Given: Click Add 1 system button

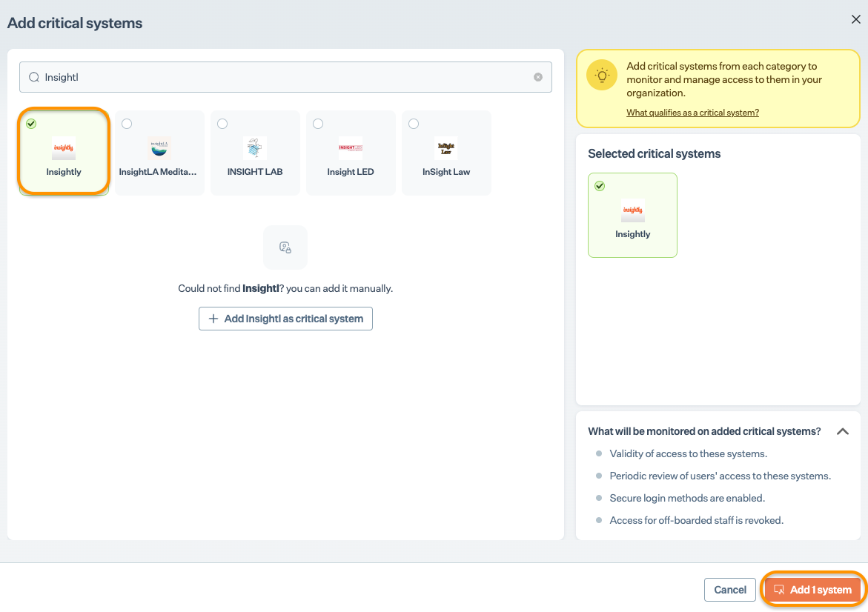Looking at the screenshot, I should click(812, 590).
